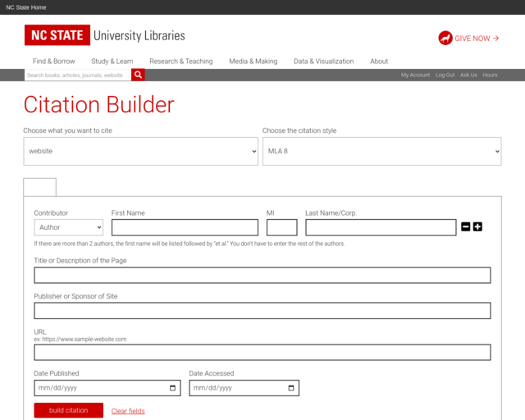Click the Citation Builder heading
Viewport: 525px width, 420px height.
pyautogui.click(x=98, y=104)
